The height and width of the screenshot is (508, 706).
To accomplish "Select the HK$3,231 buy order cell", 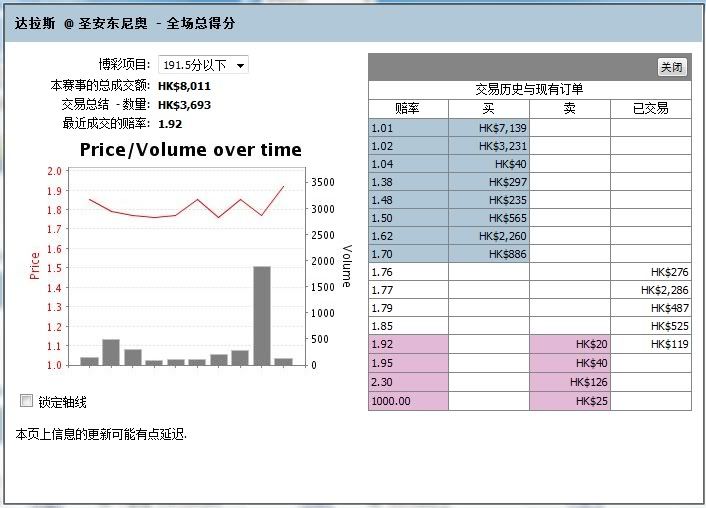I will [489, 146].
